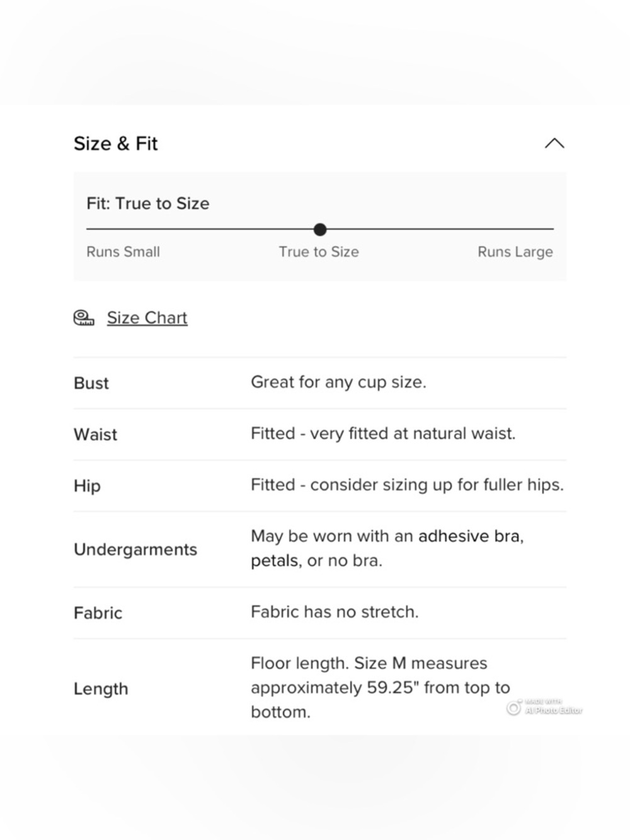This screenshot has height=840, width=630.
Task: Click the fit slider dot indicator
Action: pyautogui.click(x=320, y=229)
